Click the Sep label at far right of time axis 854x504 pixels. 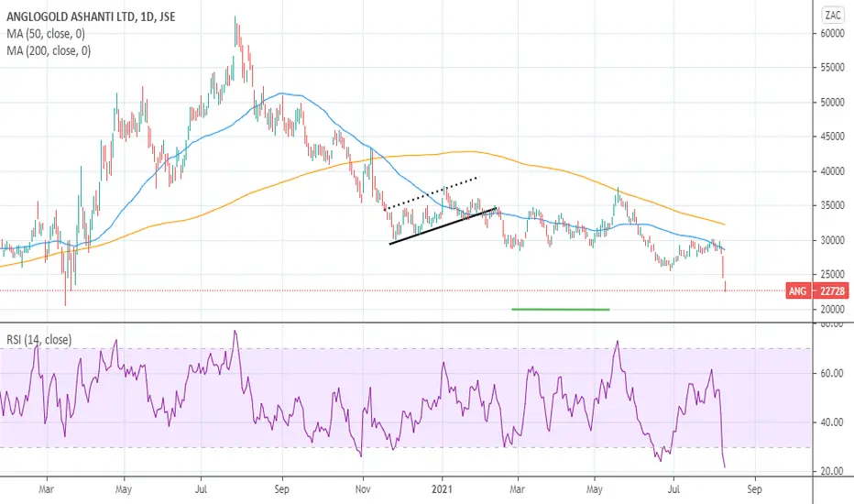pyautogui.click(x=754, y=489)
